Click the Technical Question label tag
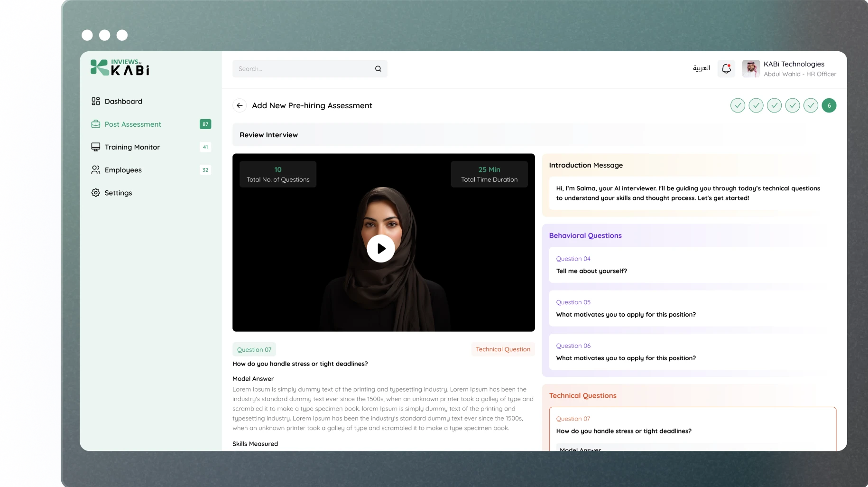 [503, 349]
